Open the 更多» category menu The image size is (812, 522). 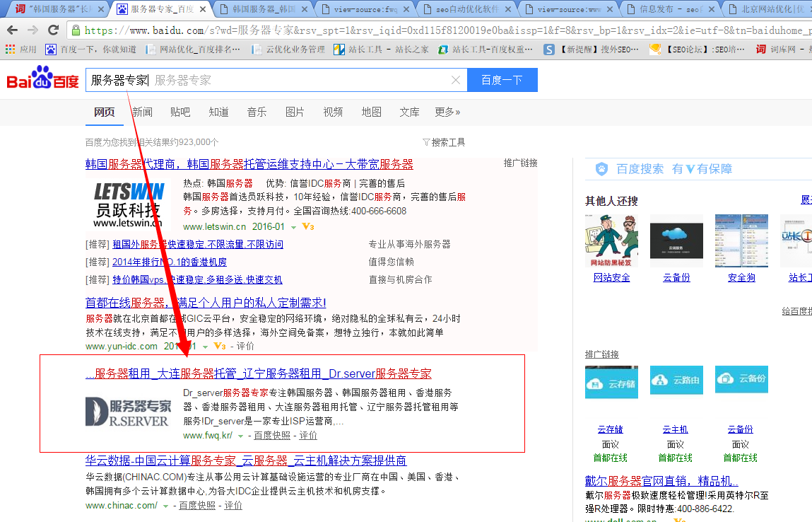447,112
